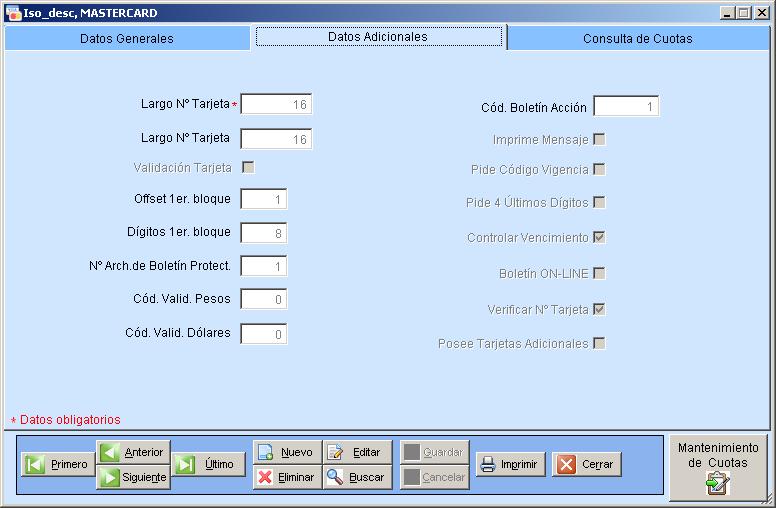Jump to last record with Último
Screen dimensions: 776x508
[208, 464]
